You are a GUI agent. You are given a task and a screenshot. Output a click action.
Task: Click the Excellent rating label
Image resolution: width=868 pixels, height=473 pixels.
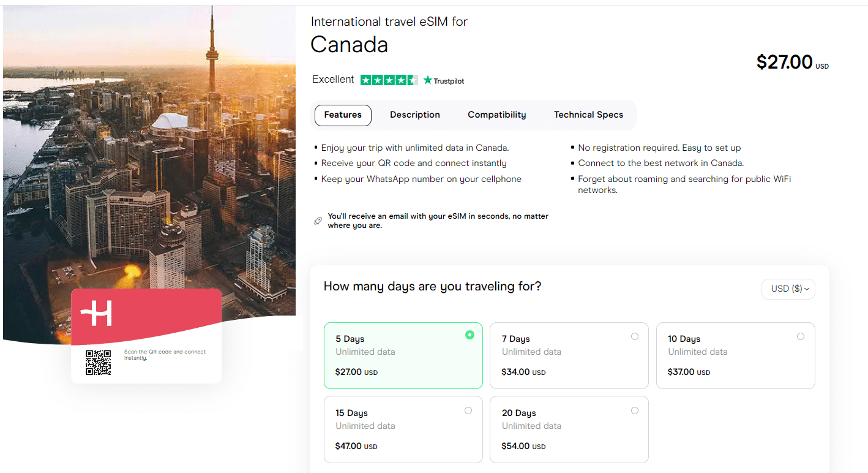coord(332,79)
